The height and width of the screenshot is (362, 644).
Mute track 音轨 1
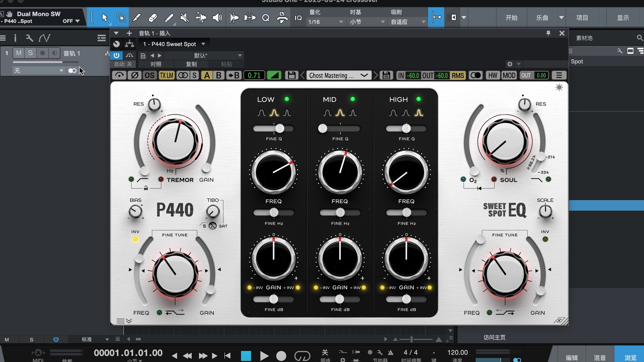pos(19,53)
